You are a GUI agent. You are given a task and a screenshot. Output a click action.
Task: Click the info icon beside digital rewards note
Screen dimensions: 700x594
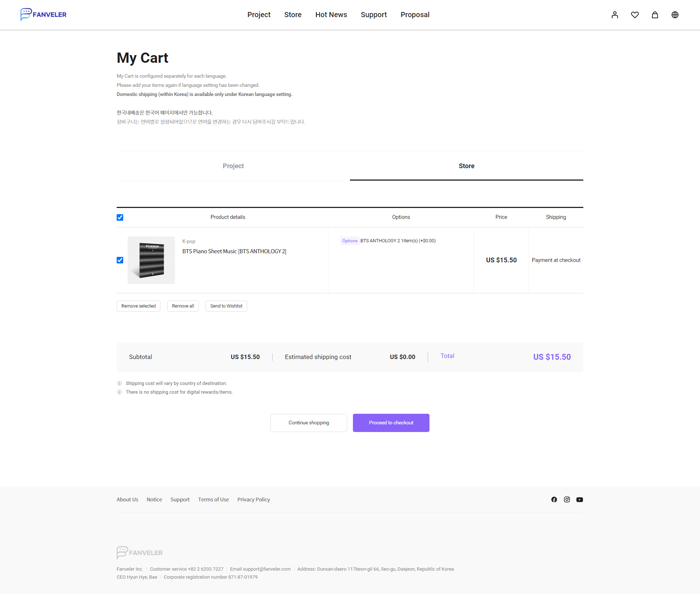click(x=119, y=392)
